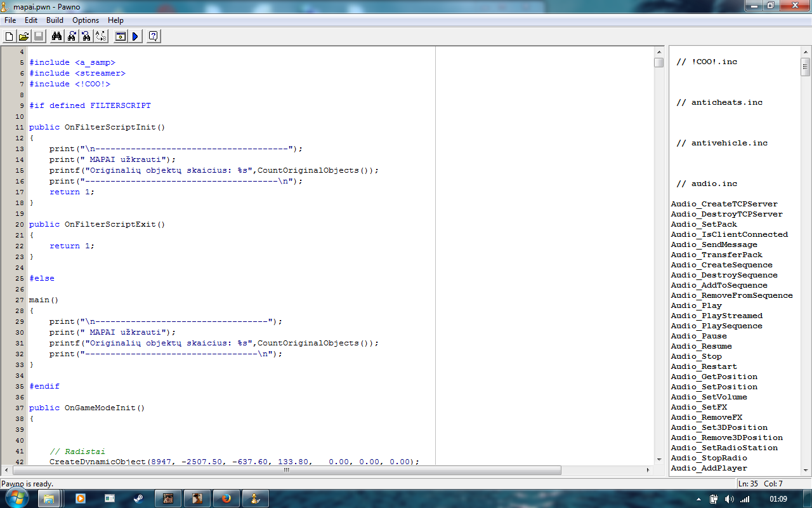This screenshot has width=812, height=508.
Task: Open Windows Media Player from the taskbar
Action: [80, 498]
